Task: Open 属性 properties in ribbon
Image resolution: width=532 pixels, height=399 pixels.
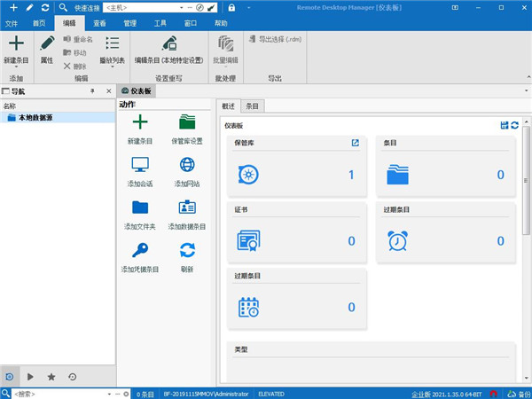Action: pos(47,50)
